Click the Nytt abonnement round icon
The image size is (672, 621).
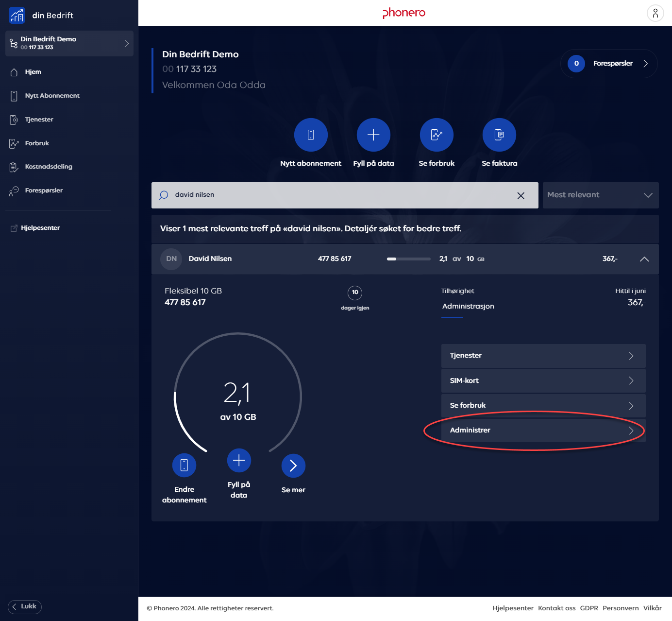[311, 135]
